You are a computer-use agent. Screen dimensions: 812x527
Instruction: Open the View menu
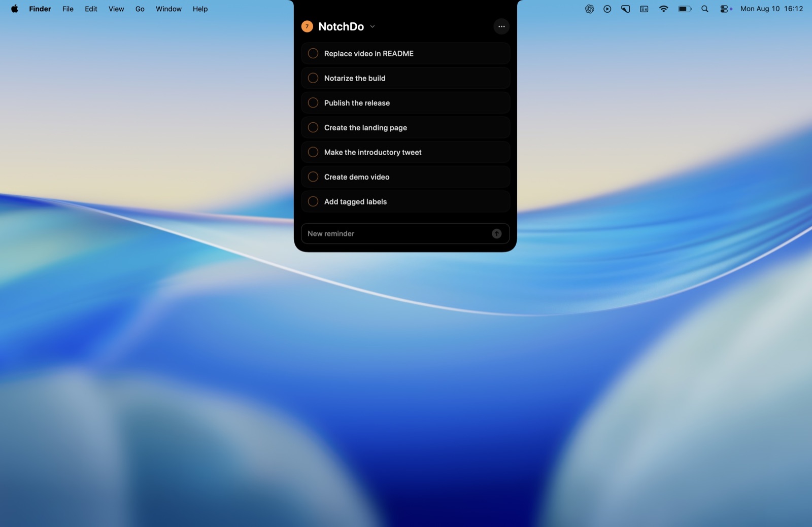pyautogui.click(x=116, y=9)
